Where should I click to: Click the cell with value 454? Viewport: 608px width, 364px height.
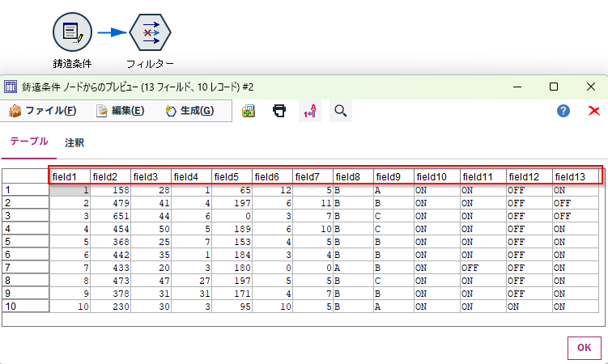tap(111, 229)
